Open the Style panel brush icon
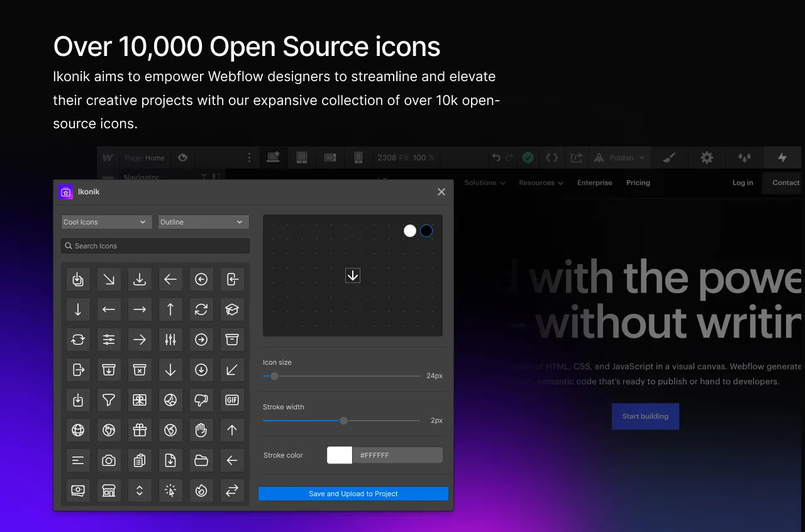805x532 pixels. pos(669,157)
